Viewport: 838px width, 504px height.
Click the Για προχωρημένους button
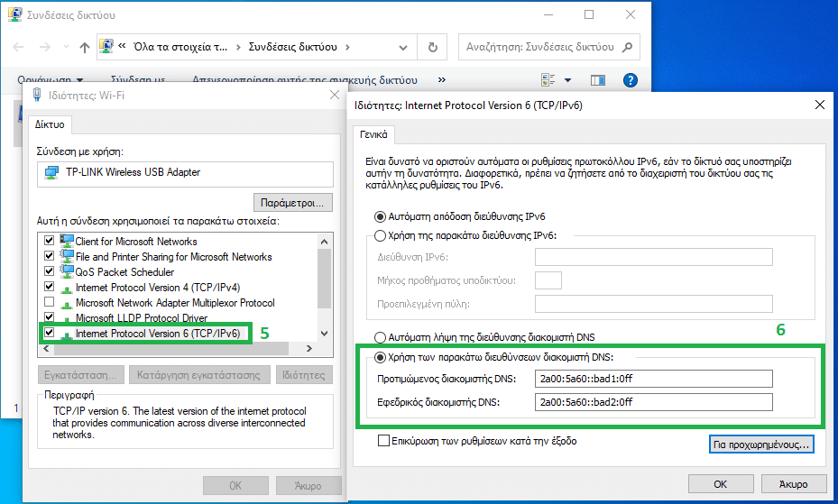point(761,444)
